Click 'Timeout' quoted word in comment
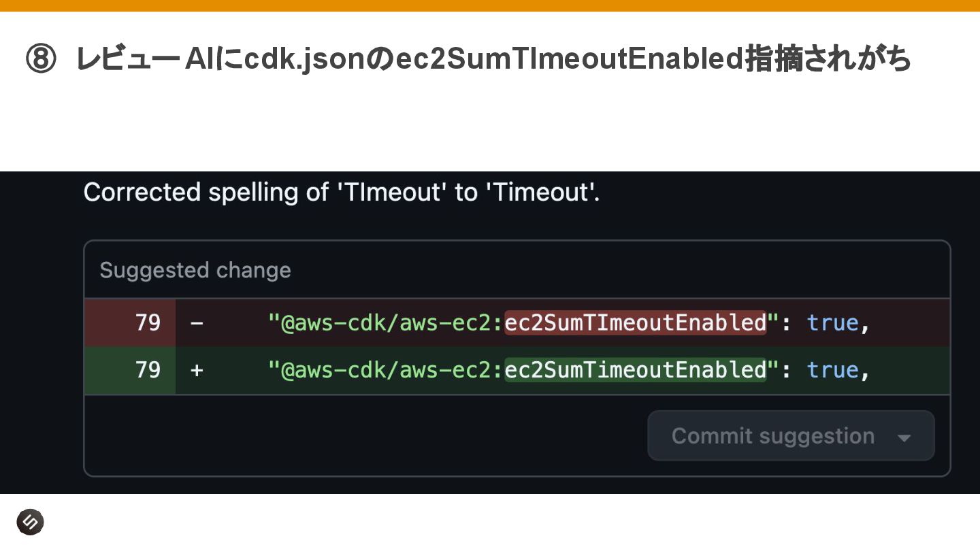Viewport: 980px width, 551px height. coord(540,193)
